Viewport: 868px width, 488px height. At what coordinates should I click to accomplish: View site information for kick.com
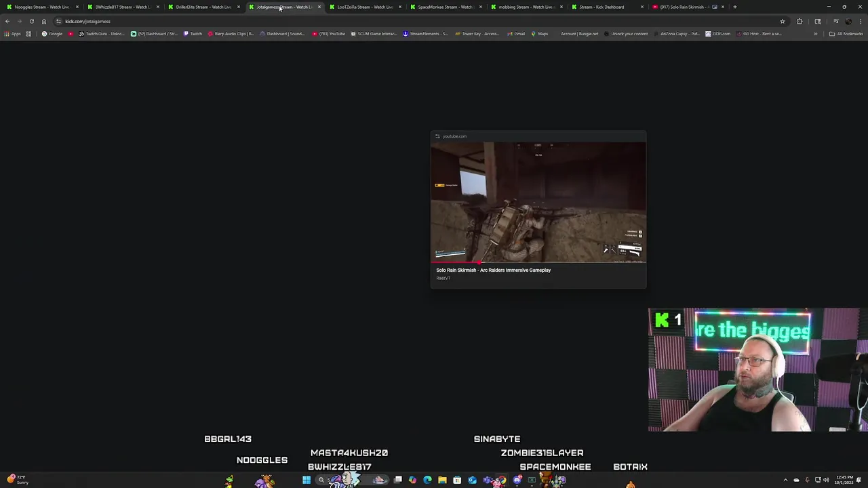pyautogui.click(x=59, y=21)
